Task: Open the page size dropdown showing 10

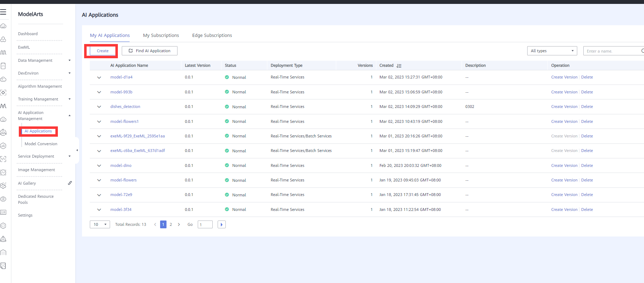Action: tap(100, 224)
